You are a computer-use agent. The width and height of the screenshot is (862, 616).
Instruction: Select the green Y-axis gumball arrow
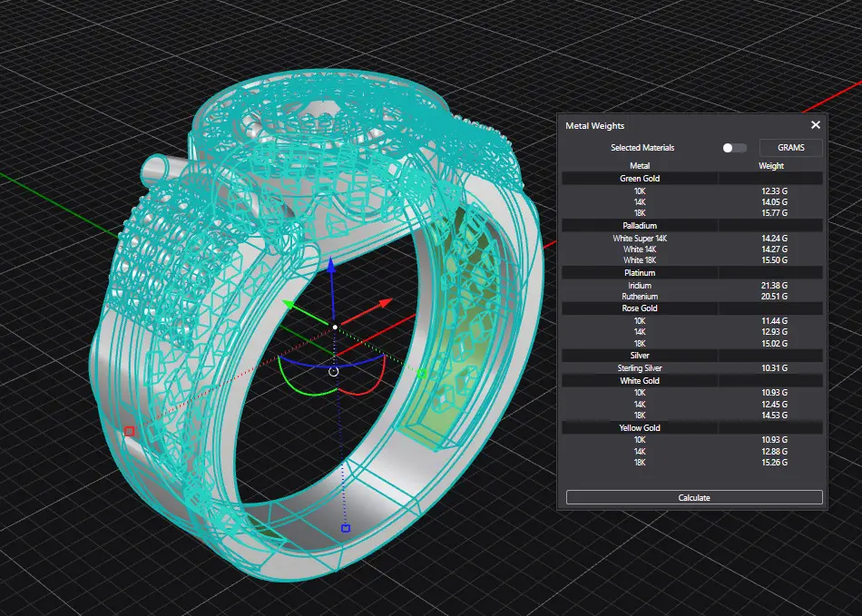[x=289, y=305]
